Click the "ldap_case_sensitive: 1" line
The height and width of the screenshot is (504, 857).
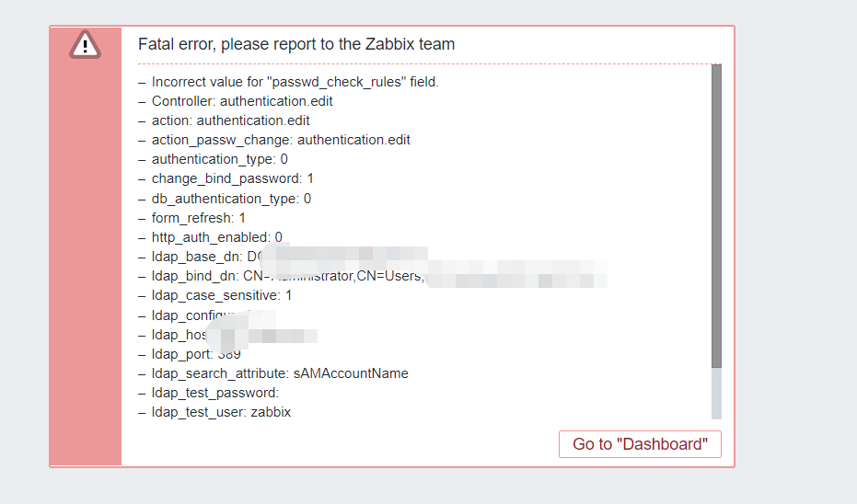(221, 295)
